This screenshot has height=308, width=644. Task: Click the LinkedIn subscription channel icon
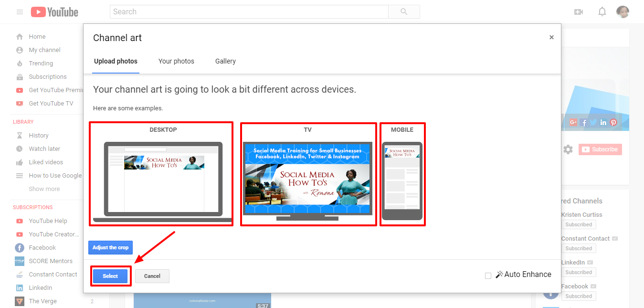pyautogui.click(x=20, y=288)
